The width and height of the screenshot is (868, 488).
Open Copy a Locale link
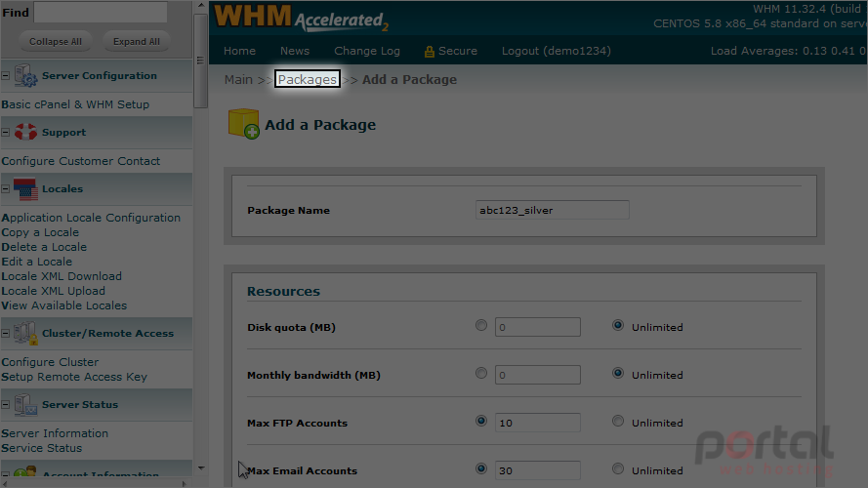[40, 232]
